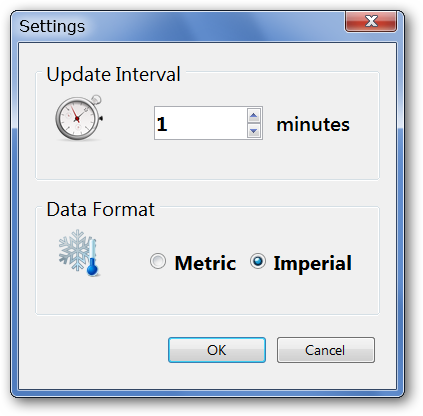Close the Settings window with red X
This screenshot has width=423, height=416.
click(x=371, y=21)
